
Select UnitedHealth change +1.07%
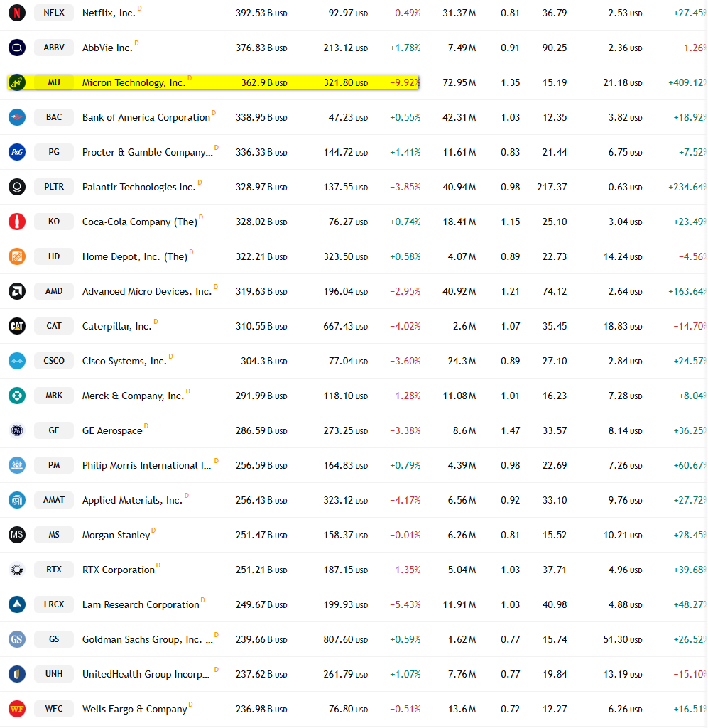coord(405,675)
